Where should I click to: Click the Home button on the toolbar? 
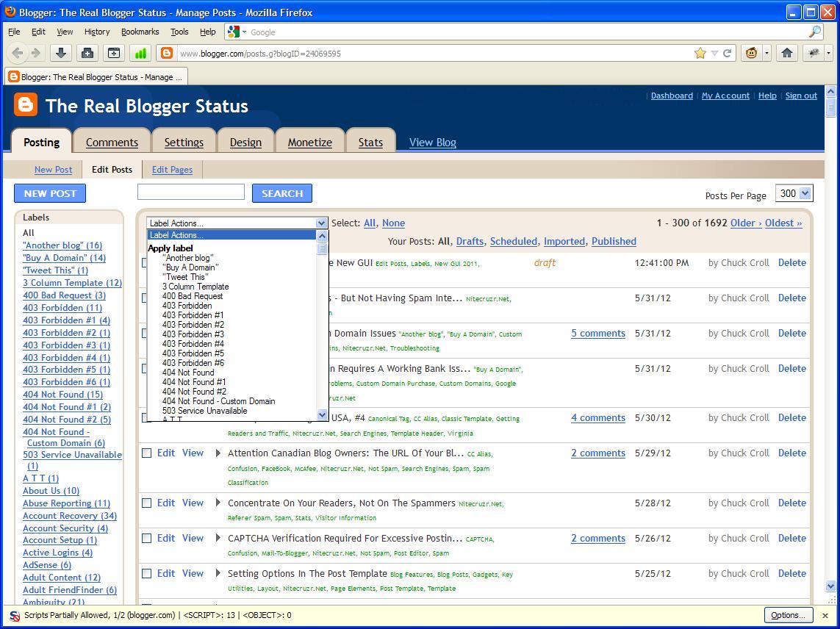pos(786,53)
